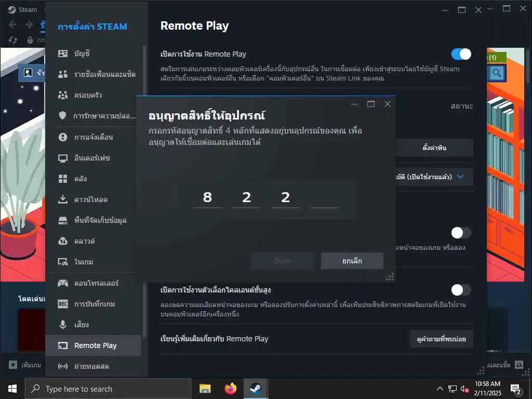Open the Windows Start menu
This screenshot has height=399, width=532.
(12, 389)
